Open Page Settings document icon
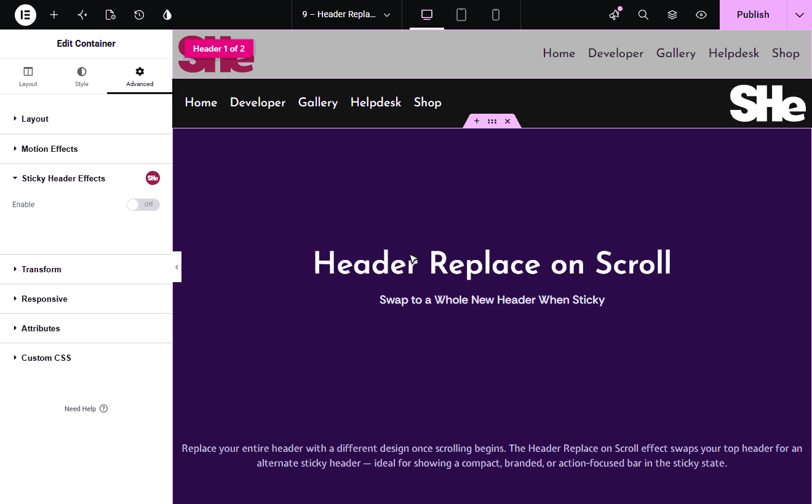 [111, 15]
